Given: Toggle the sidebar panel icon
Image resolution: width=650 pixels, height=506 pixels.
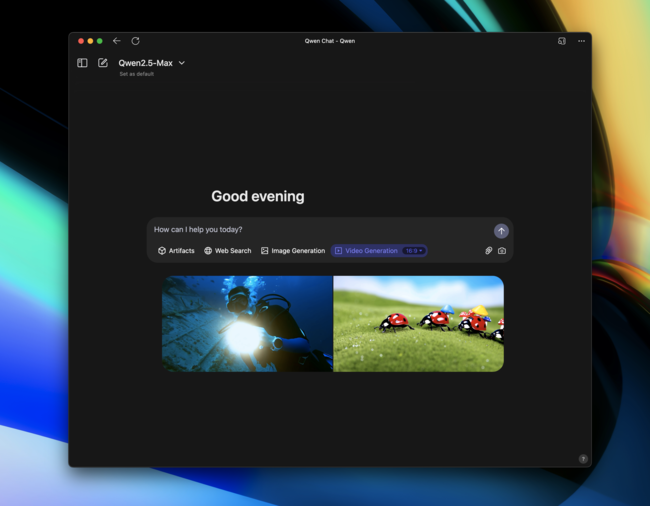Looking at the screenshot, I should tap(82, 63).
